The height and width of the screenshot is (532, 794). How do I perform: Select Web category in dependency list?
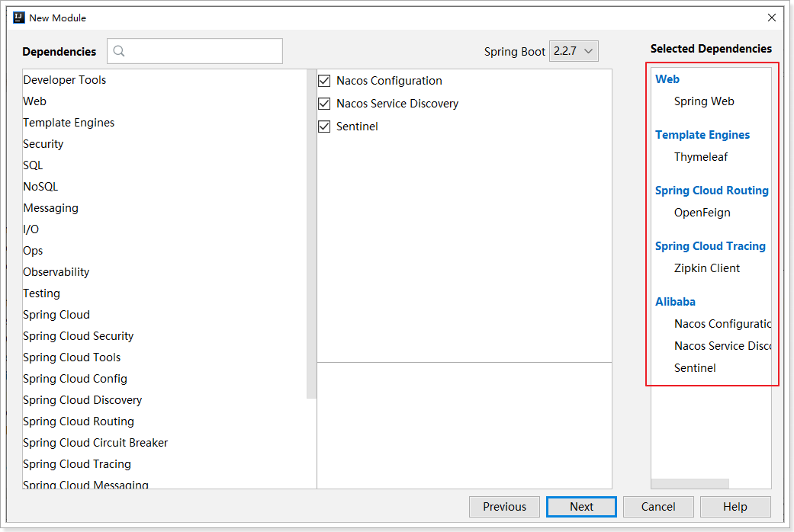click(34, 101)
